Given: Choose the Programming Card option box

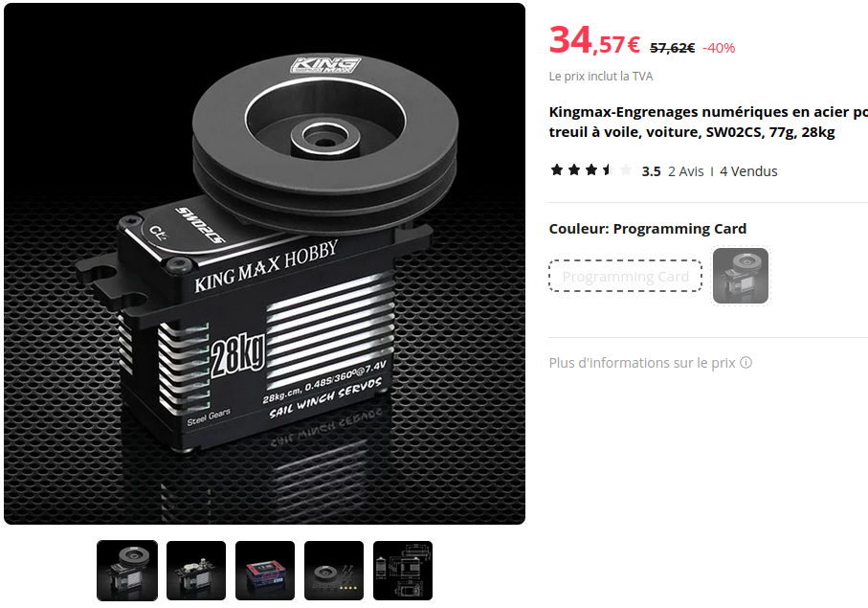Looking at the screenshot, I should [626, 276].
